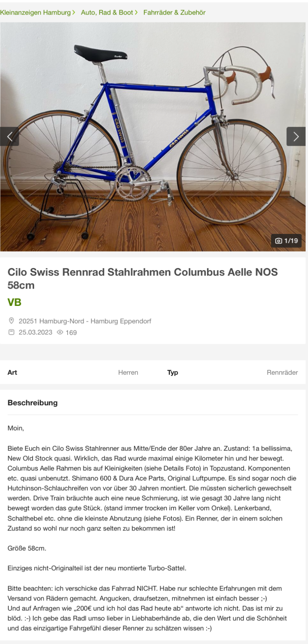Click the calendar icon beside the date
Screen dimensions: 308x644
click(11, 332)
